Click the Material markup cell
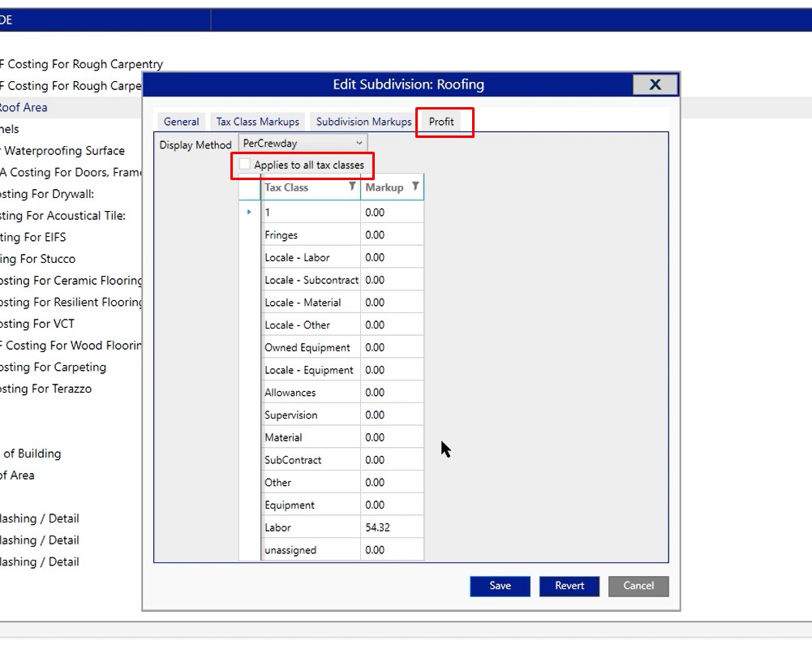The image size is (812, 645). (391, 437)
